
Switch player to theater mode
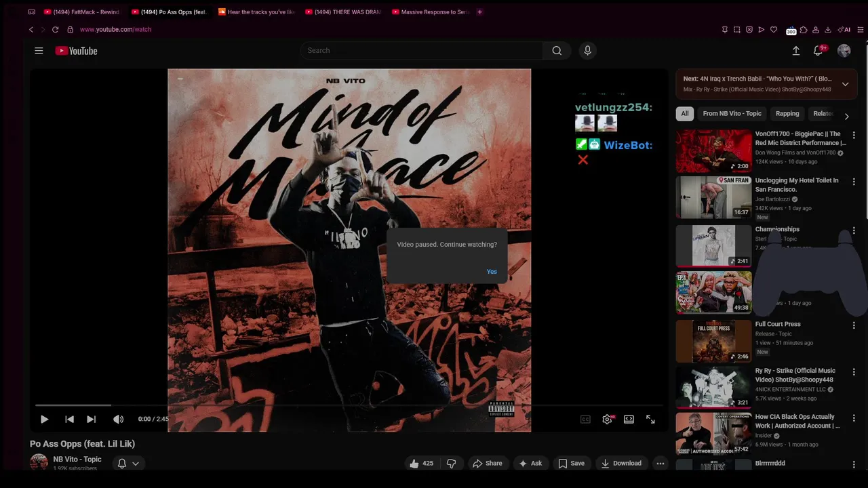click(629, 420)
